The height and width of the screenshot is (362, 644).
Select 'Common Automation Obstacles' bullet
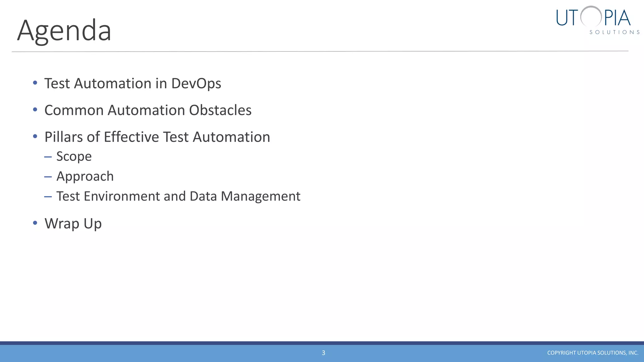point(148,110)
